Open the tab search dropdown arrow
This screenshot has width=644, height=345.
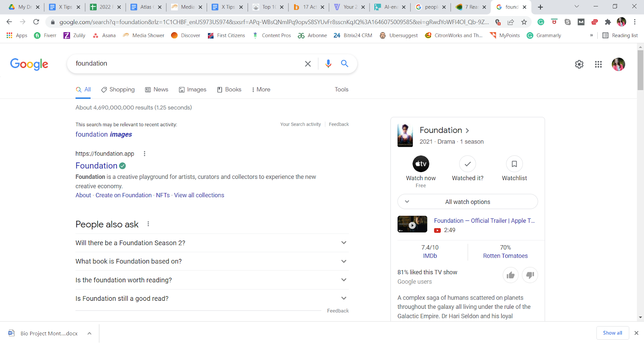pos(577,7)
